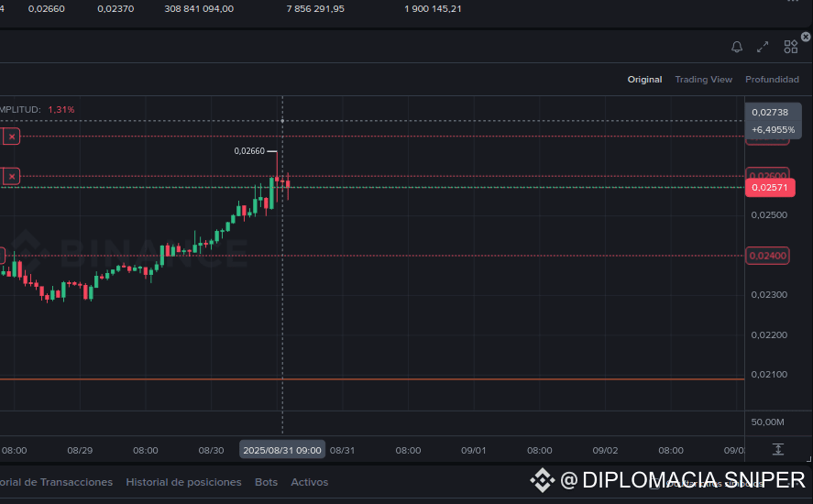This screenshot has width=813, height=504.
Task: Click percentage change +6,4955%
Action: point(773,129)
